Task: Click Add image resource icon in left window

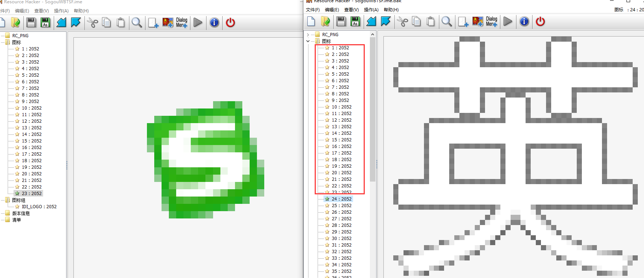Action: [168, 23]
